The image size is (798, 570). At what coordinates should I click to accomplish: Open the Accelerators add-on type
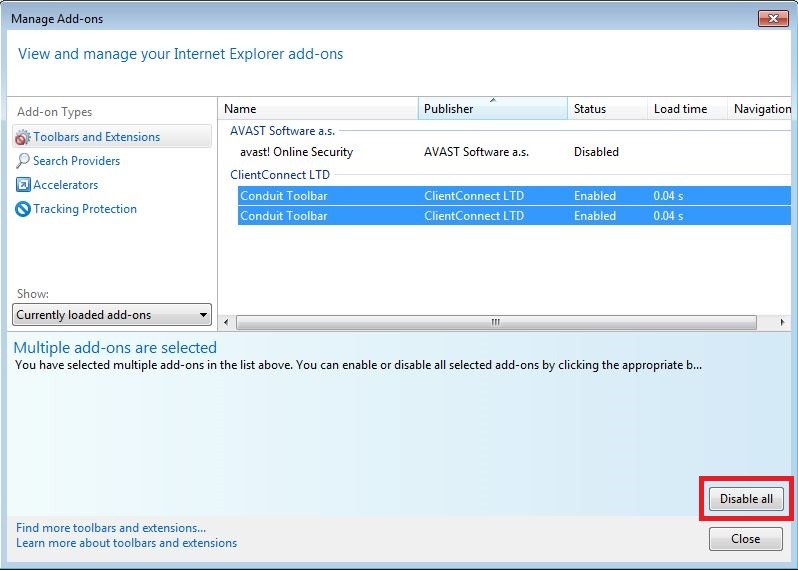tap(66, 185)
